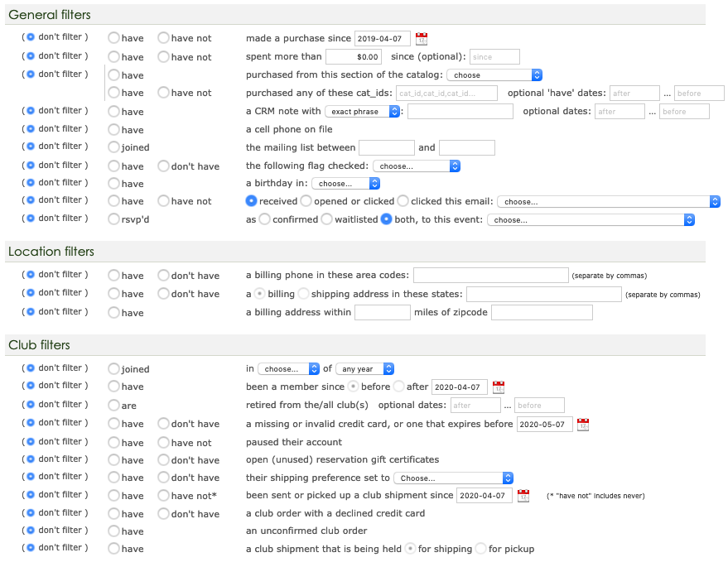The height and width of the screenshot is (562, 728).
Task: Open calendar for credit card expiry date
Action: click(x=583, y=425)
